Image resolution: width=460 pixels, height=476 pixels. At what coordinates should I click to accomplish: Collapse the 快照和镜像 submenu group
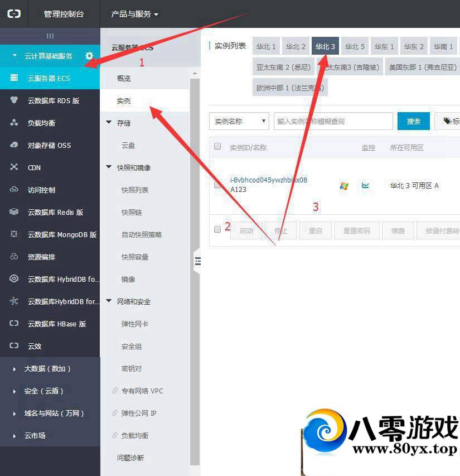pos(109,167)
